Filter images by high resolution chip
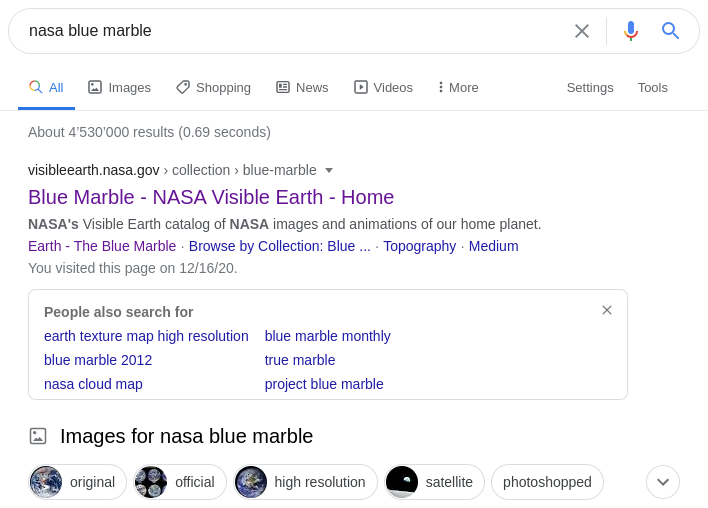The height and width of the screenshot is (508, 708). [x=305, y=482]
